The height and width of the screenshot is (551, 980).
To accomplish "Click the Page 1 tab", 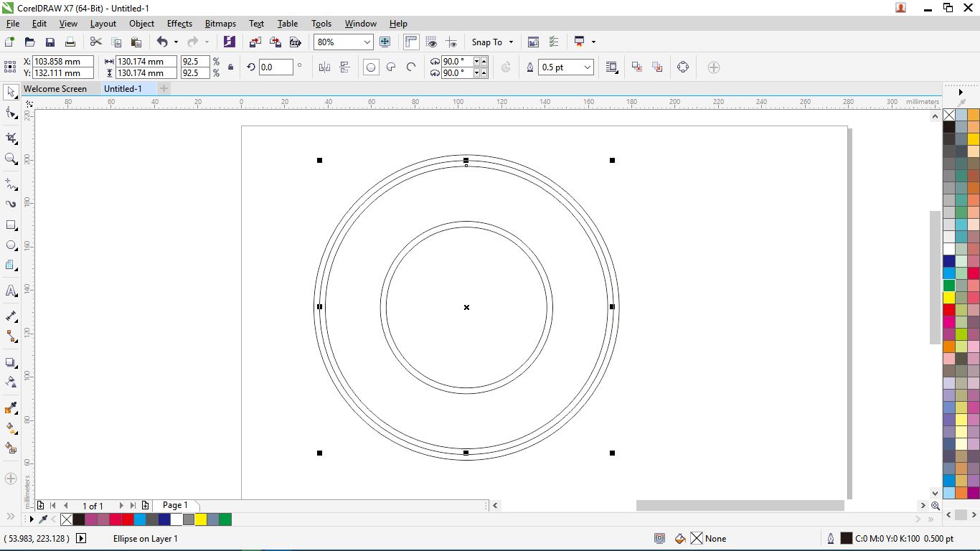I will point(175,506).
